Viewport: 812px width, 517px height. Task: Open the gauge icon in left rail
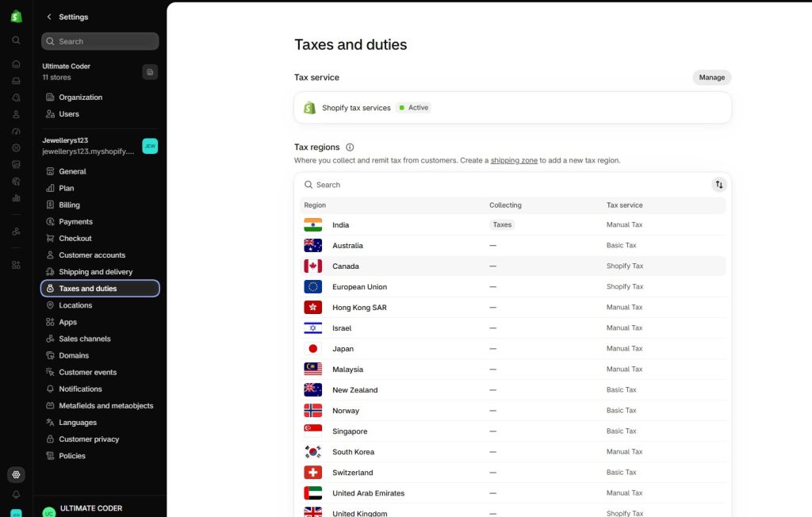pos(16,131)
